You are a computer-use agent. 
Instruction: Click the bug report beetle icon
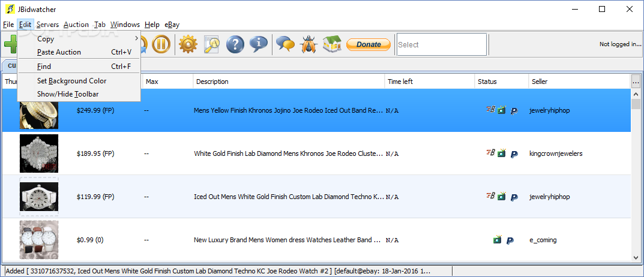[308, 44]
